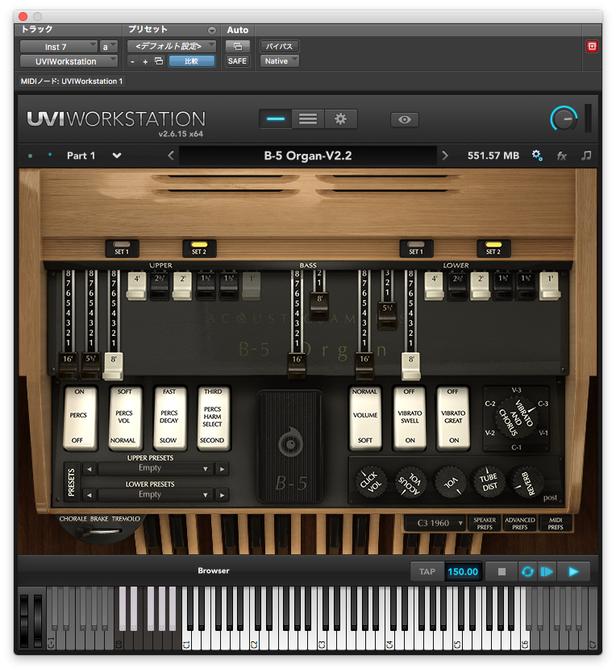616x672 pixels.
Task: Toggle reverb post label
Action: pos(550,498)
